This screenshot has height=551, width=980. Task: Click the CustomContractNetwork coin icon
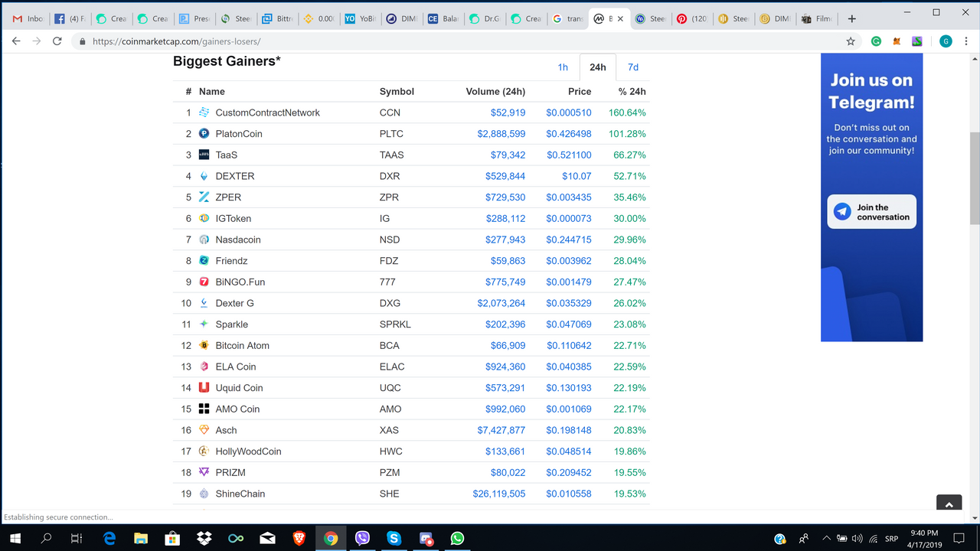[x=204, y=112]
